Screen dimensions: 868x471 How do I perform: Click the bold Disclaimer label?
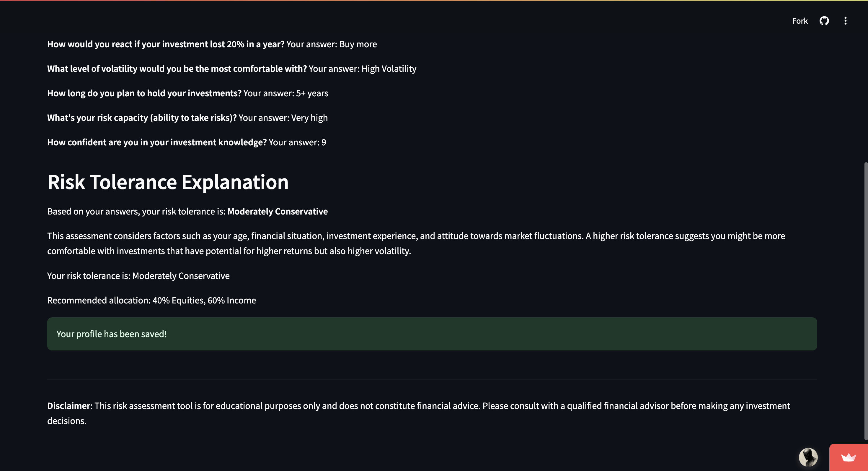(x=69, y=406)
